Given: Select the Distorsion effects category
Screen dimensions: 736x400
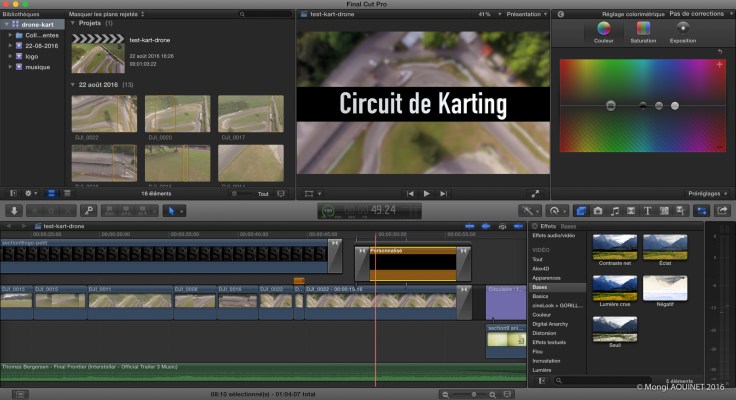Looking at the screenshot, I should click(x=546, y=333).
